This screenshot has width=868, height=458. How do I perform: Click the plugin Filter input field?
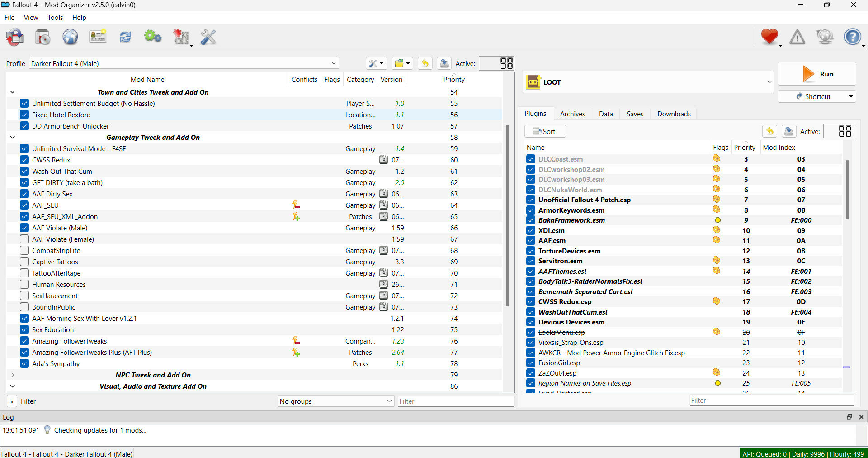click(771, 401)
